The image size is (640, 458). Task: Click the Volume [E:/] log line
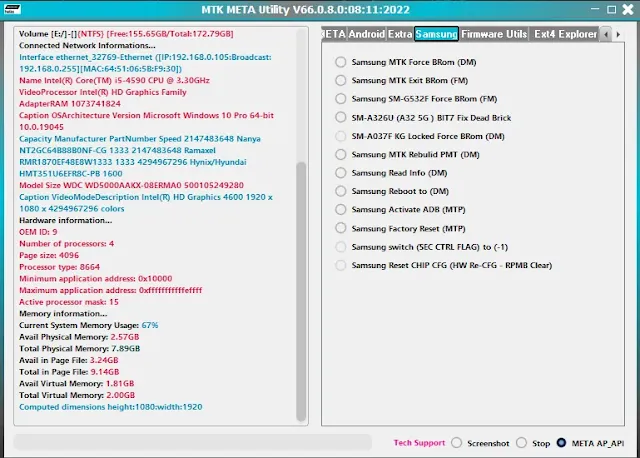(126, 34)
